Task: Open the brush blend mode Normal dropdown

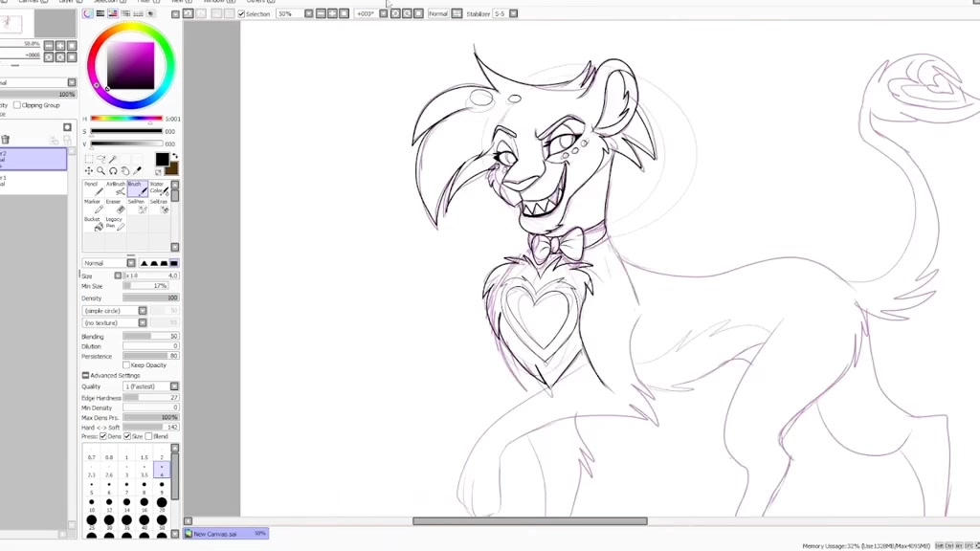Action: point(130,263)
